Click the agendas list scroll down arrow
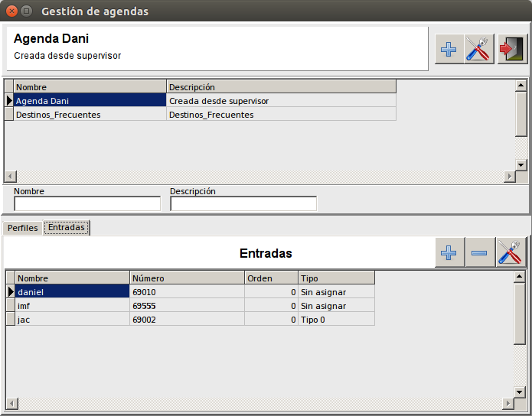Image resolution: width=532 pixels, height=416 pixels. click(521, 165)
